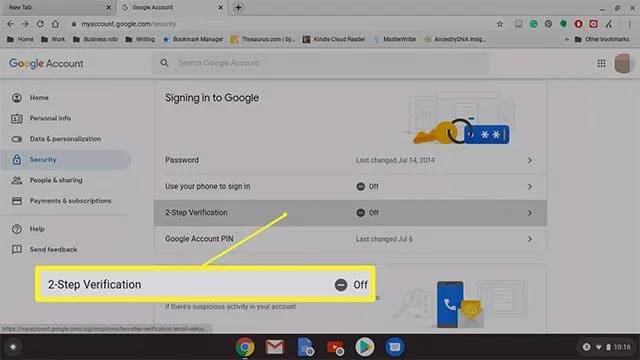This screenshot has height=360, width=640.
Task: Click Off status for 2-Step Verification
Action: 367,213
